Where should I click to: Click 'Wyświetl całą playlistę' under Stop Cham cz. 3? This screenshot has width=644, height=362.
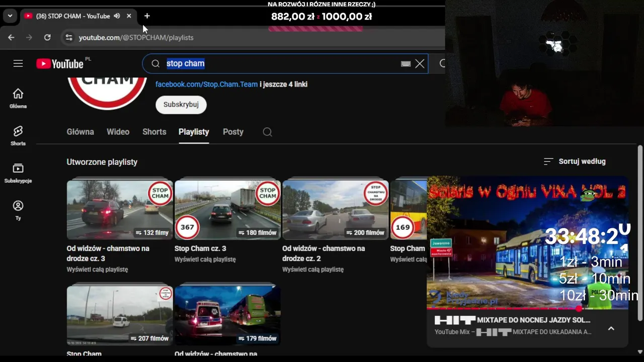[205, 259]
